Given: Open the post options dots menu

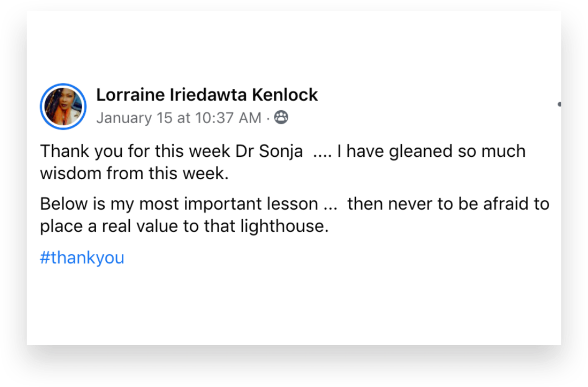Looking at the screenshot, I should tap(559, 104).
